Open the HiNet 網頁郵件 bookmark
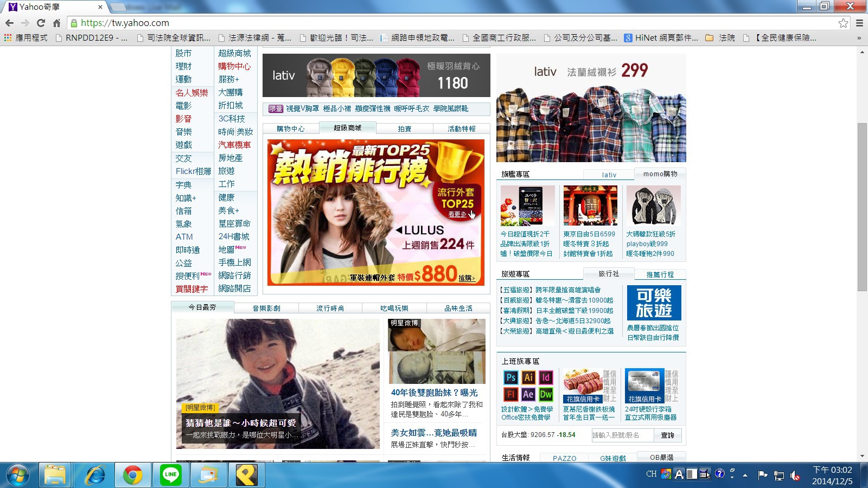The width and height of the screenshot is (868, 488). click(x=661, y=38)
